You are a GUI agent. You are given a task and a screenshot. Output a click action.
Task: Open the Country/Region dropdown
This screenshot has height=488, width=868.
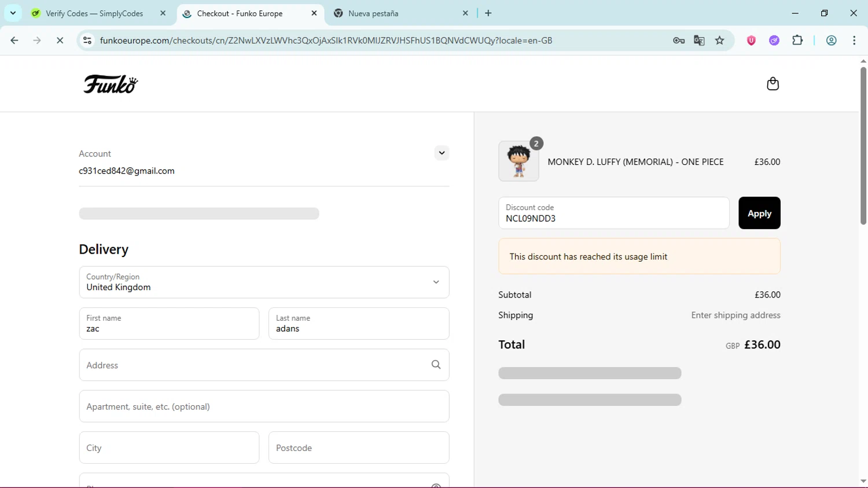(264, 282)
